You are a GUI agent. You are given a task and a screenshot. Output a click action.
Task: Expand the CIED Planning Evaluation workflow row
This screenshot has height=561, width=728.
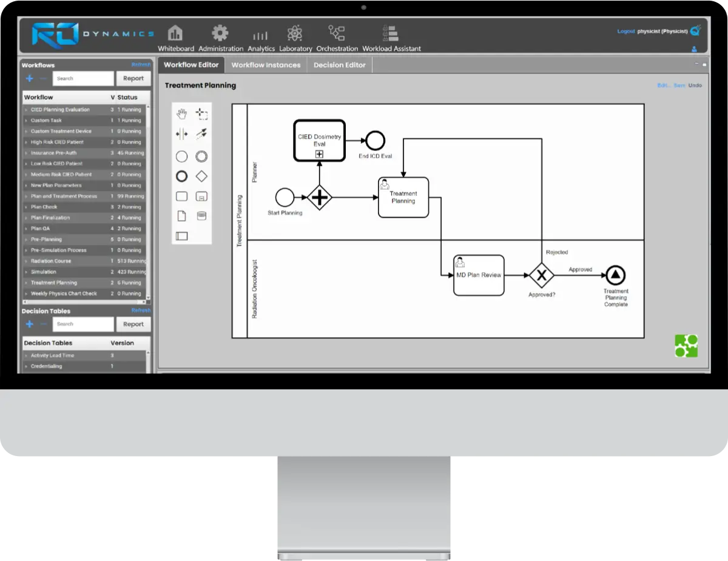pos(26,110)
